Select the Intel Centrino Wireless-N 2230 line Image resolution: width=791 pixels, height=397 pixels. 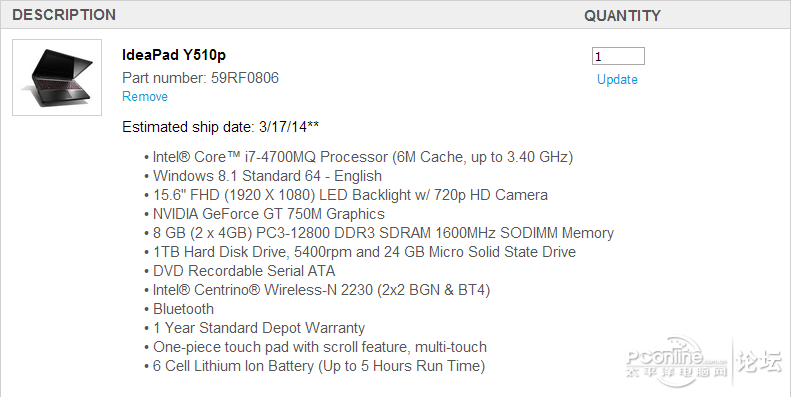(x=321, y=290)
